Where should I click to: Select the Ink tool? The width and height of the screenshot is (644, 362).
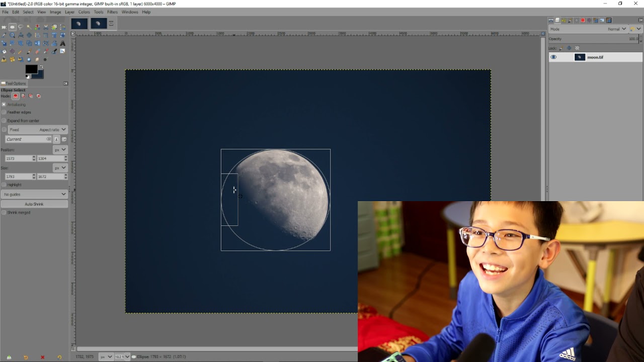point(54,51)
